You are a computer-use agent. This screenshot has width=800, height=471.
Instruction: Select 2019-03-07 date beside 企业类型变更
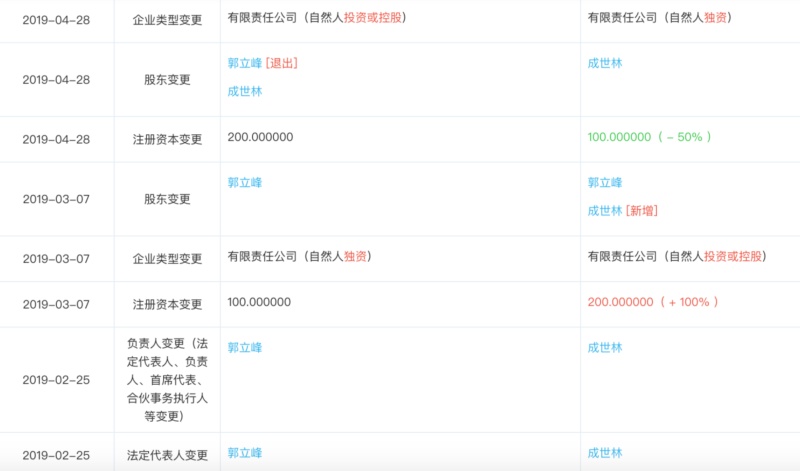click(x=56, y=259)
